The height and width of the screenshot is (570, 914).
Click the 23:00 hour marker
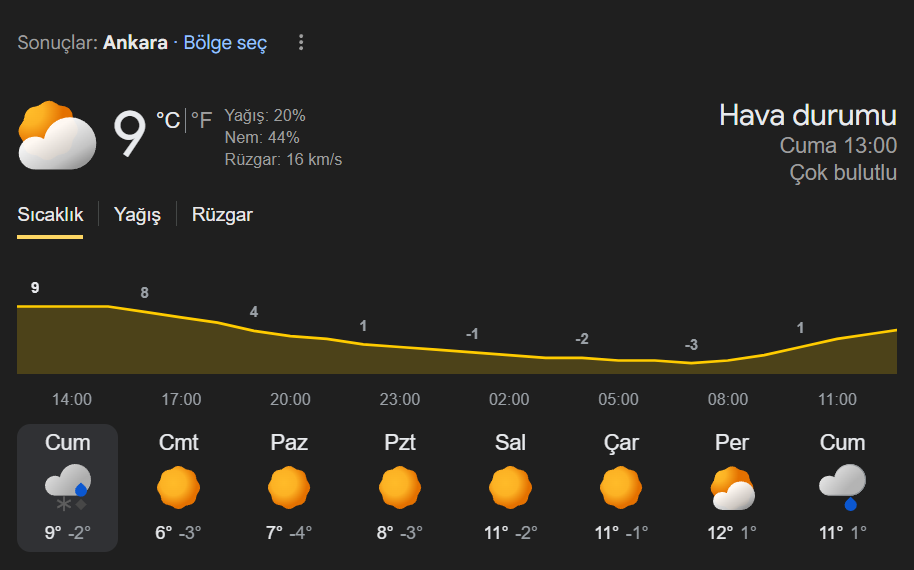pos(400,400)
